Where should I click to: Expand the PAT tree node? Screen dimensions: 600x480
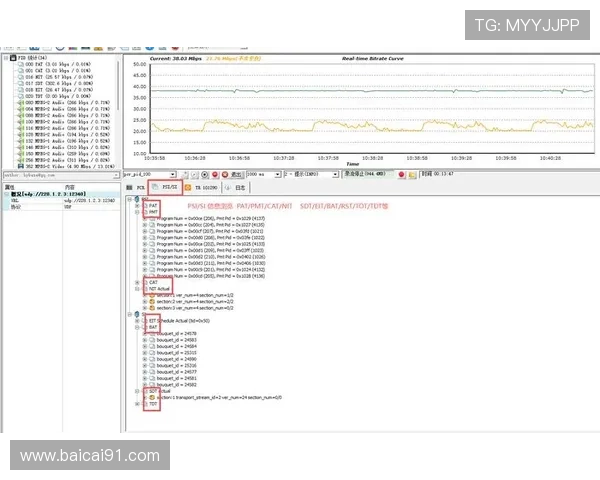(x=137, y=205)
